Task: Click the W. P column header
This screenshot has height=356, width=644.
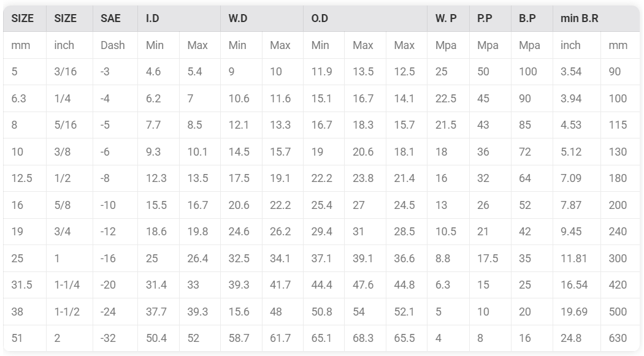Action: pos(448,18)
